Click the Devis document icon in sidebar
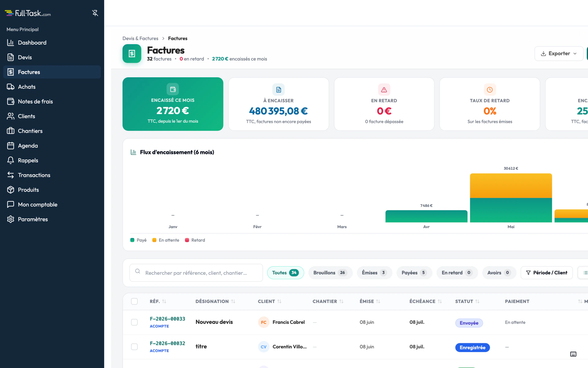The width and height of the screenshot is (588, 368). [x=11, y=57]
